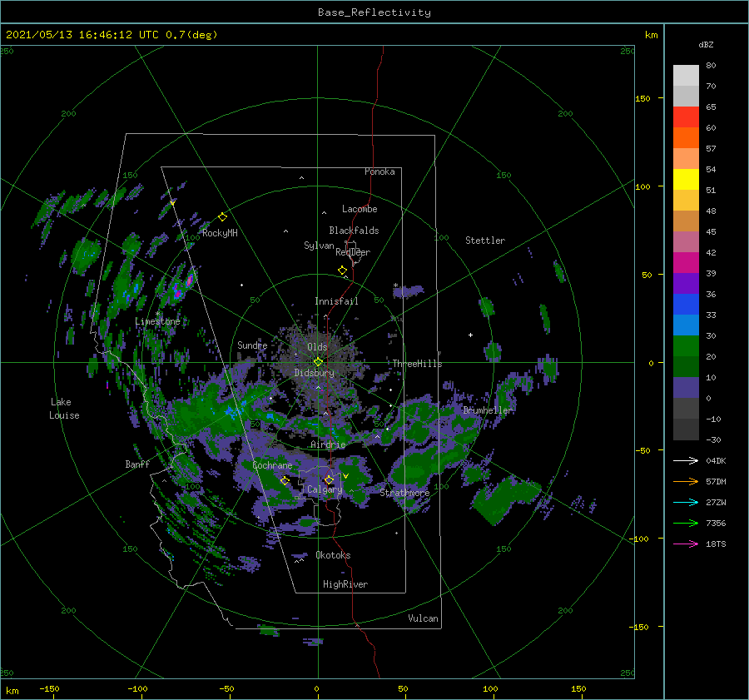Click the Didsbury label
Viewport: 749px width, 700px height.
pos(315,373)
